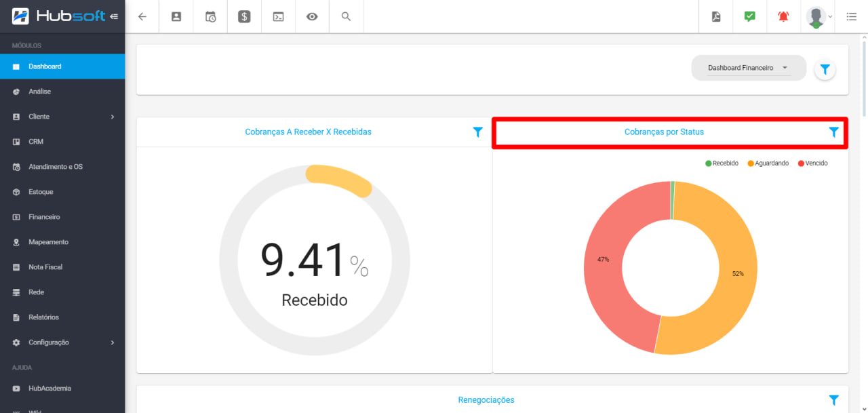Screen dimensions: 868x413
Task: Expand the Cliente submenu chevron
Action: [x=113, y=117]
